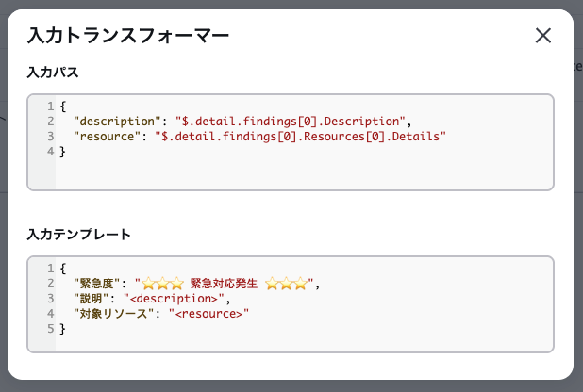
Task: Click line number 3 in 入力テンプレート gutter
Action: click(49, 299)
